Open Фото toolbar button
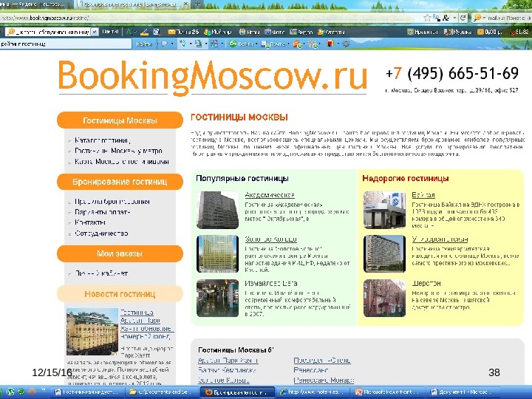 point(274,32)
